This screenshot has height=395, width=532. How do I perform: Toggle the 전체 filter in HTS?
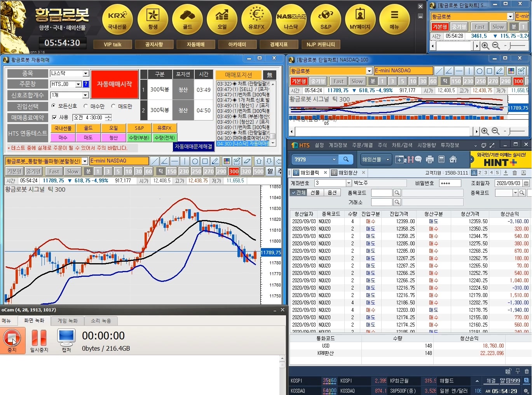(x=298, y=192)
